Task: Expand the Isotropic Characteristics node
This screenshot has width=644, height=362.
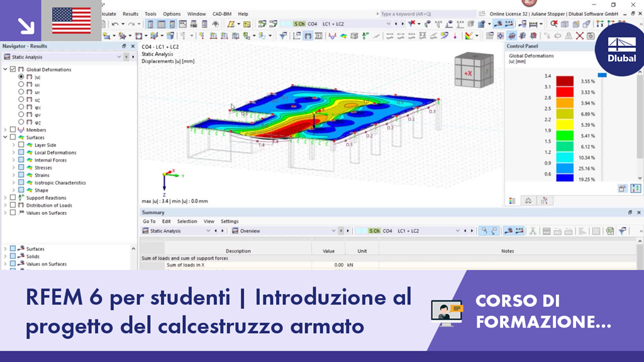Action: coord(14,183)
